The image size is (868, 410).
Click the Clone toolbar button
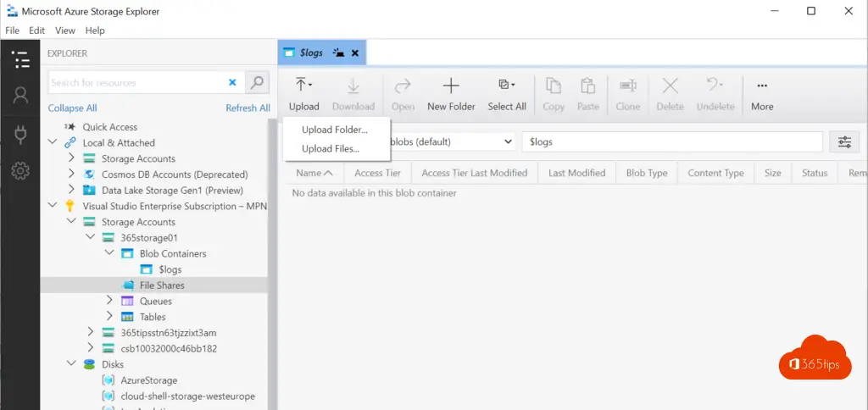click(628, 94)
